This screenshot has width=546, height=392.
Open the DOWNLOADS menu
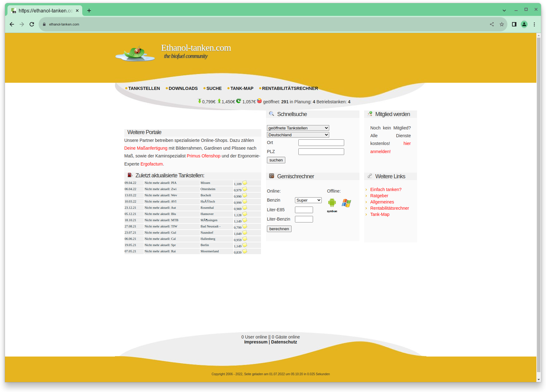183,88
